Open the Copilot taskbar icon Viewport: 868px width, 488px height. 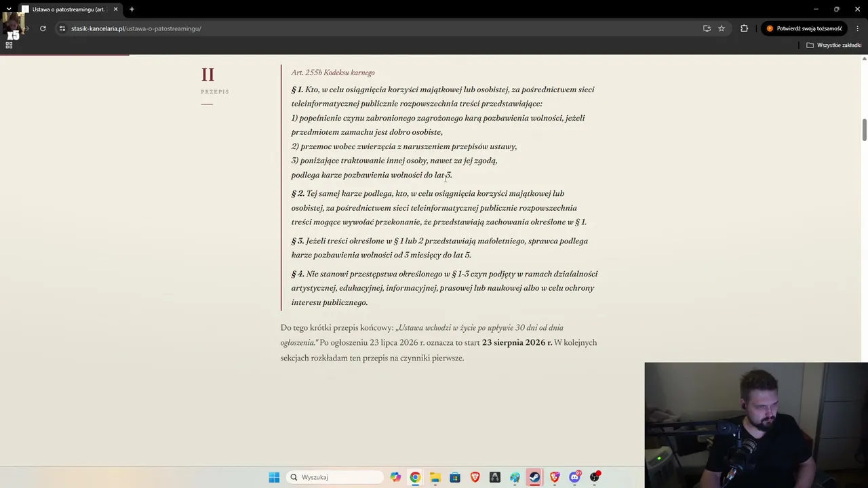(395, 477)
